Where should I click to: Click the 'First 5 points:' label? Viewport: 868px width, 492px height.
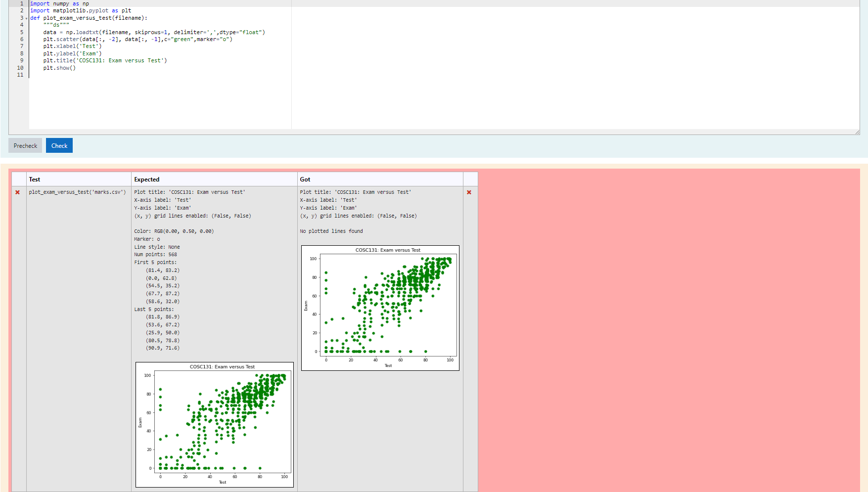155,263
